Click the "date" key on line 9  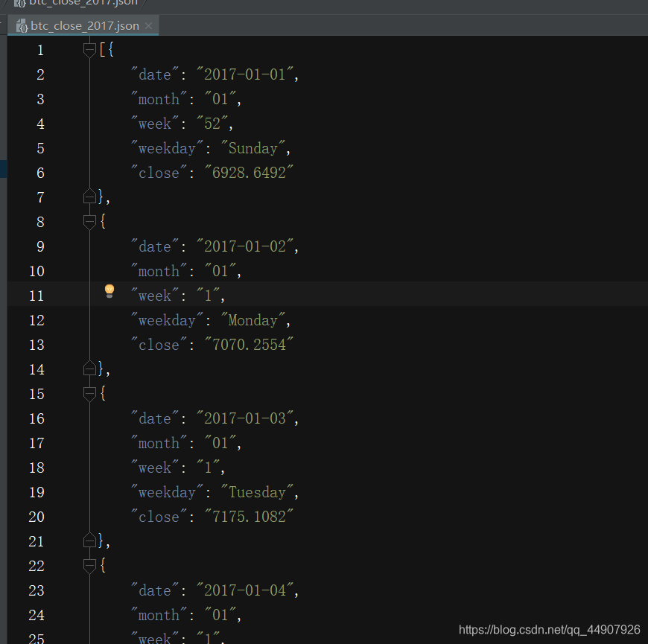pyautogui.click(x=155, y=246)
